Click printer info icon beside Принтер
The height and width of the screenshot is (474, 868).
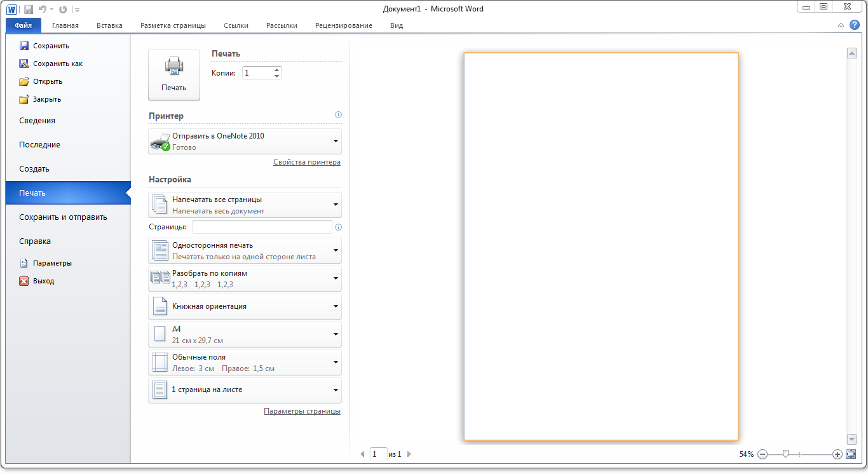point(338,115)
